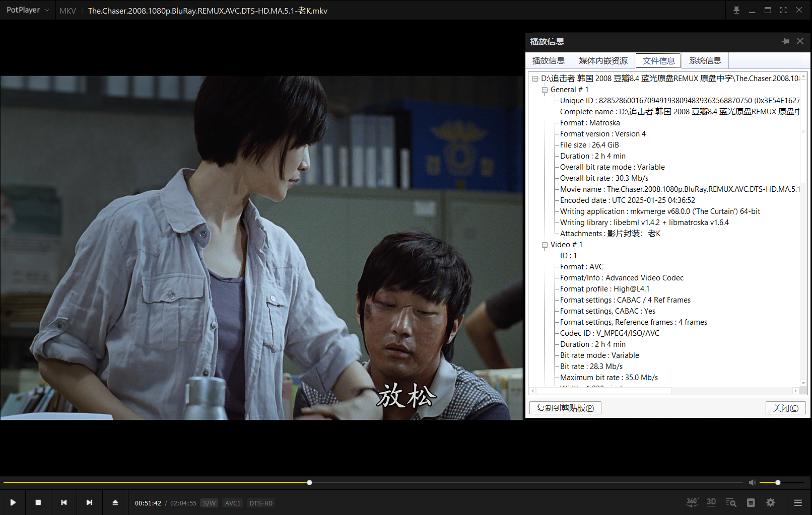Image resolution: width=812 pixels, height=515 pixels.
Task: Select the 'File size : 26.4 GiB' row
Action: 589,145
